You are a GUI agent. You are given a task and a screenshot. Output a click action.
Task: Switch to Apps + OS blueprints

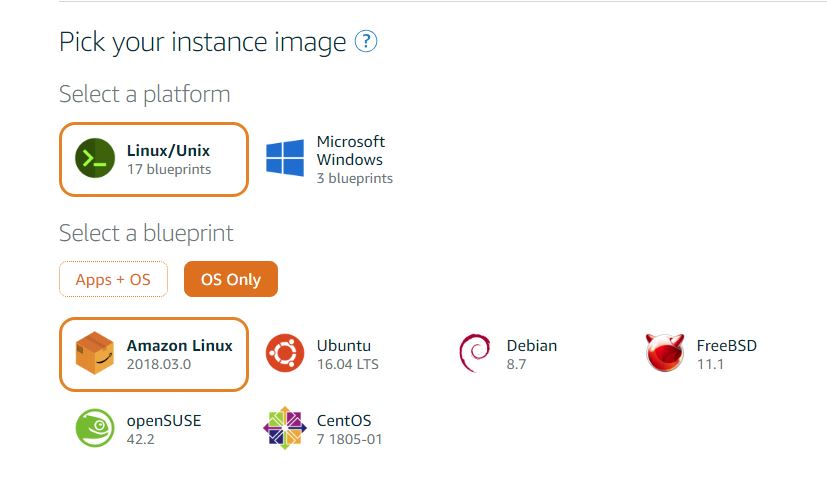point(113,279)
